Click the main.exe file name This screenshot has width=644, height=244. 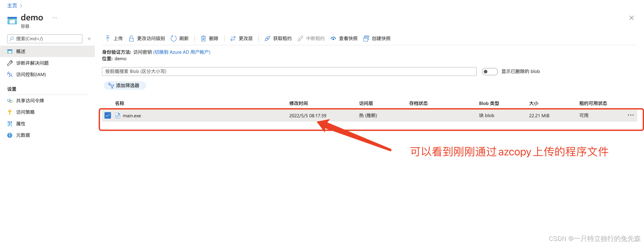(x=132, y=116)
